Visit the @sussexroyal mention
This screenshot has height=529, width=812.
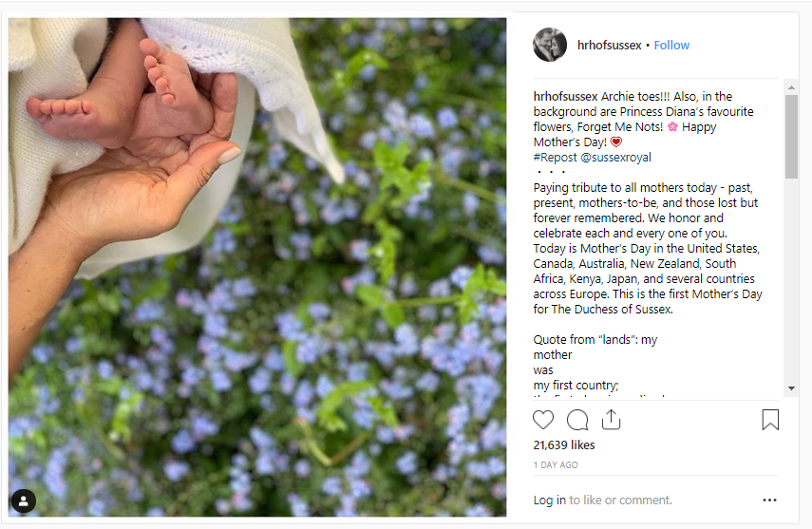pyautogui.click(x=615, y=157)
